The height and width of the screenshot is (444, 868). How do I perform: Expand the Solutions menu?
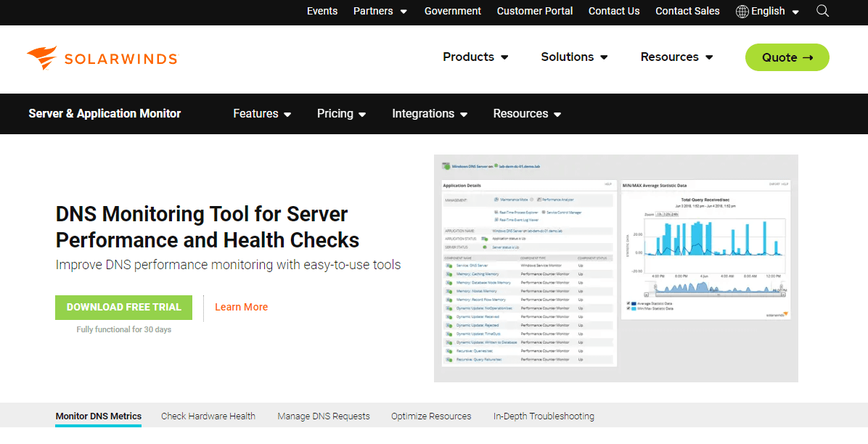(574, 57)
